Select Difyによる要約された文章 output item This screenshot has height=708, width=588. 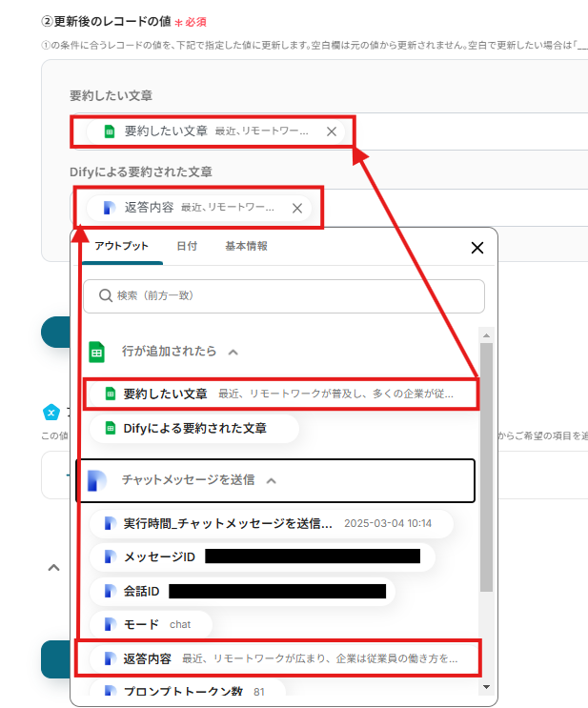click(x=194, y=428)
